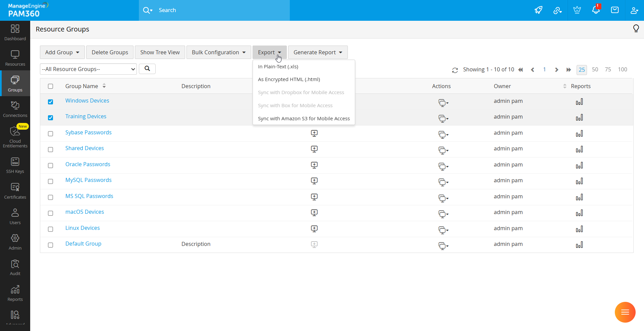The height and width of the screenshot is (331, 644).
Task: Click the refresh icon near pagination
Action: 455,70
